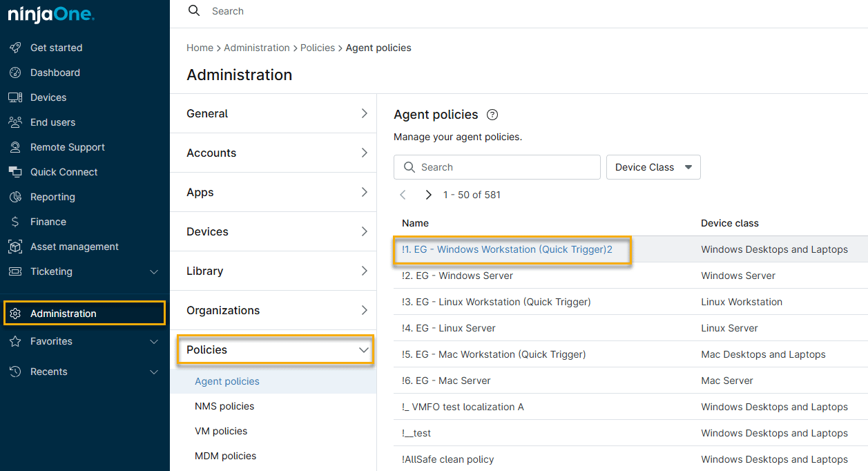Go to next page of policies

point(428,195)
